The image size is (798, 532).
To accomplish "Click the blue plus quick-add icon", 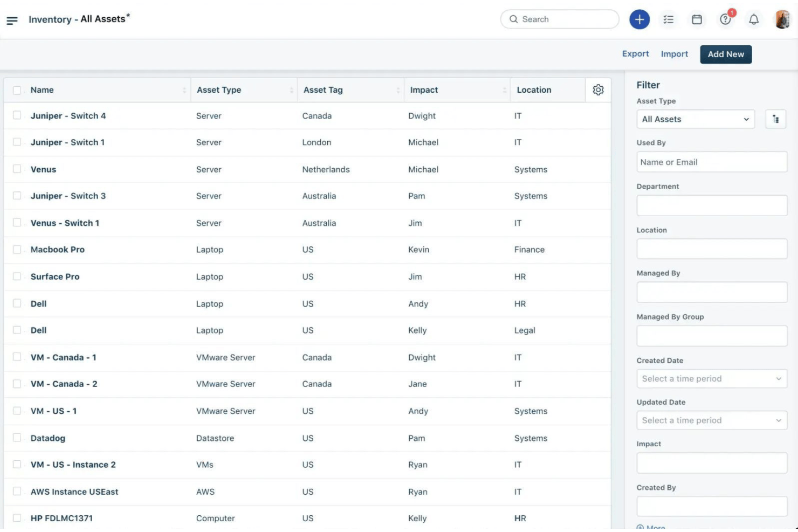I will pyautogui.click(x=639, y=19).
